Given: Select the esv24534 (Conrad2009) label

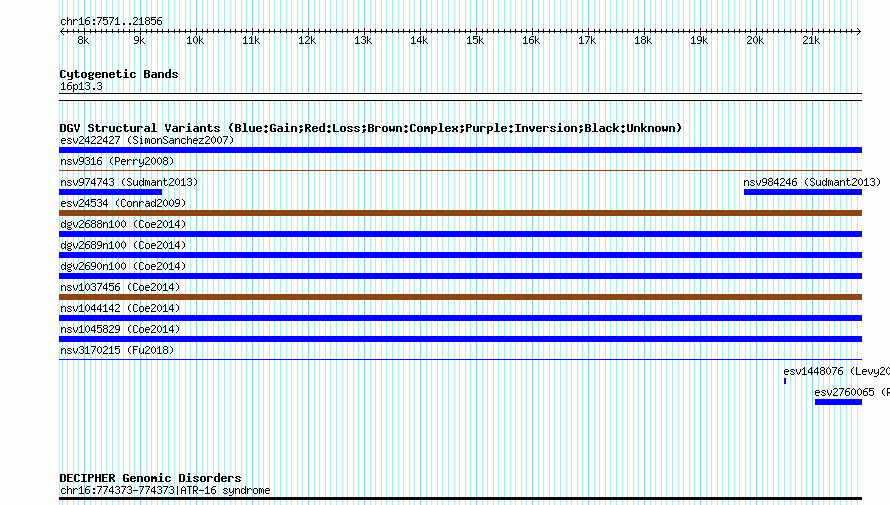Looking at the screenshot, I should pyautogui.click(x=123, y=203).
